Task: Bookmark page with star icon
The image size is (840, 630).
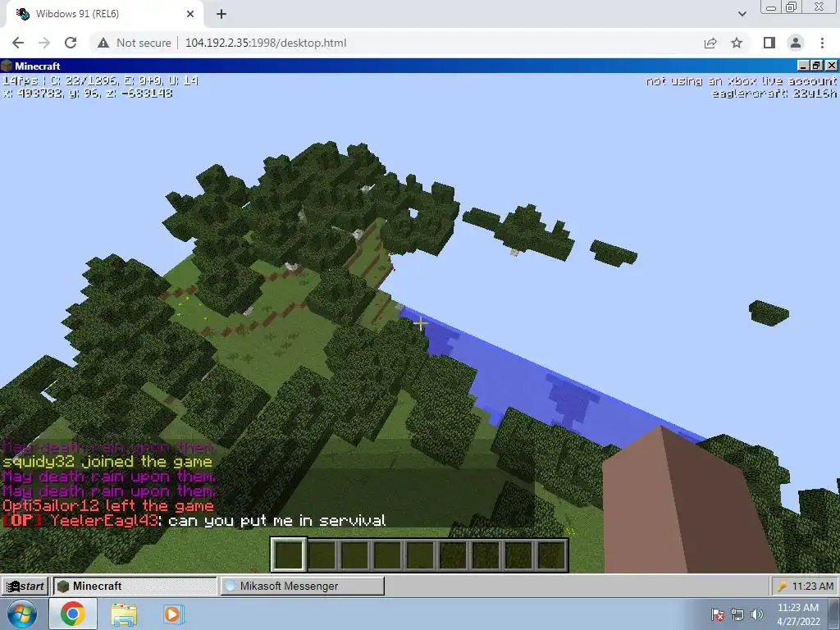Action: (x=737, y=43)
